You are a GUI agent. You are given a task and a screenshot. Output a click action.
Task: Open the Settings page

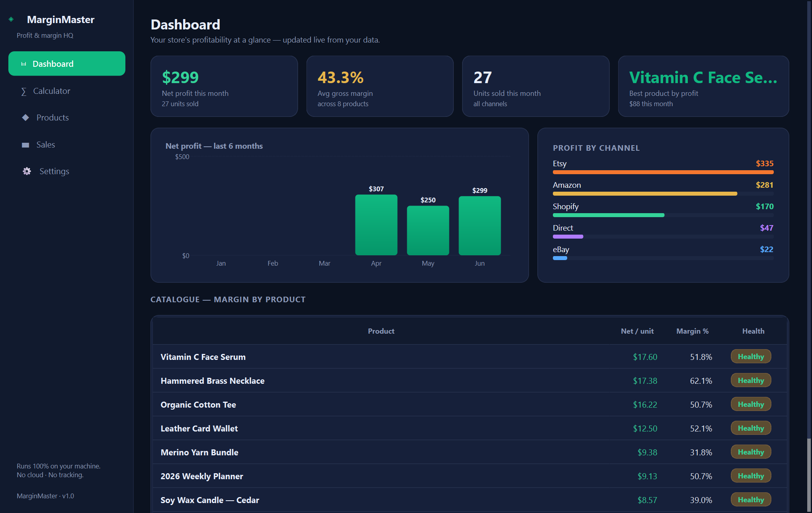click(67, 171)
